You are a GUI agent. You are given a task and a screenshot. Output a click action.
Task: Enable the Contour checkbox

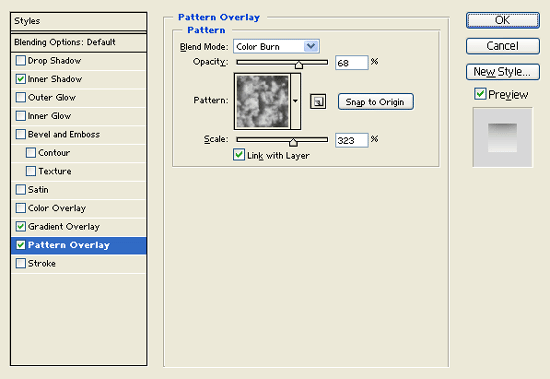tap(31, 153)
